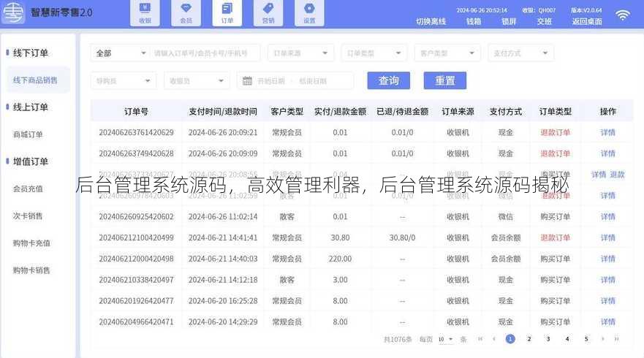This screenshot has width=644, height=358.
Task: Click 退款 link in the third row
Action: (x=617, y=175)
